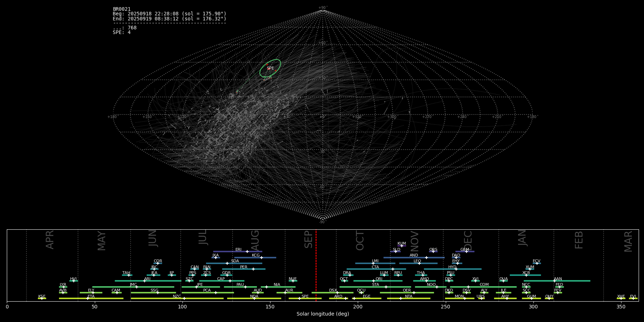Click the URS shower label

point(480,297)
